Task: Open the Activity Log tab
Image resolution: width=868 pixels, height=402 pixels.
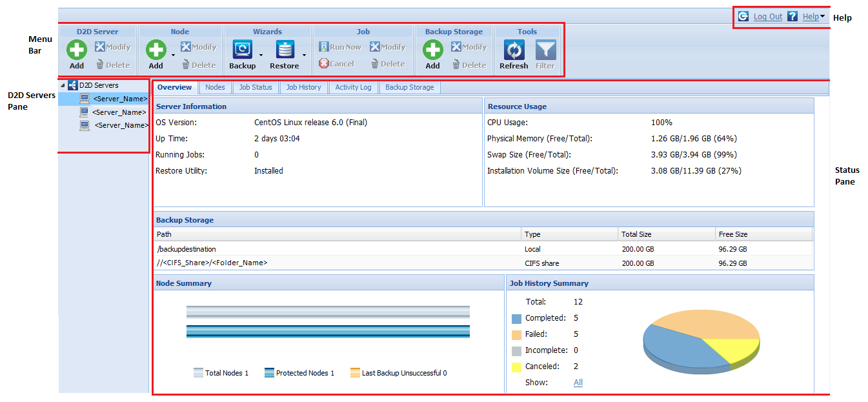Action: [x=353, y=87]
